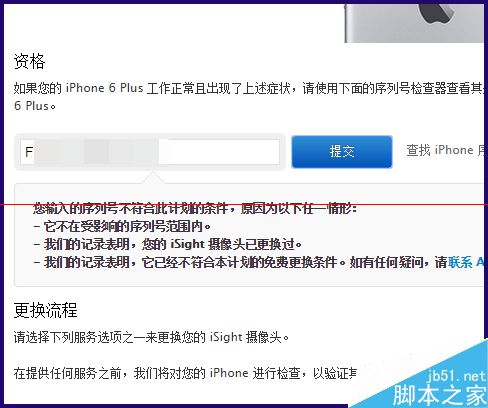
Task: Click the 免费更换条件 text in error box
Action: pos(300,263)
